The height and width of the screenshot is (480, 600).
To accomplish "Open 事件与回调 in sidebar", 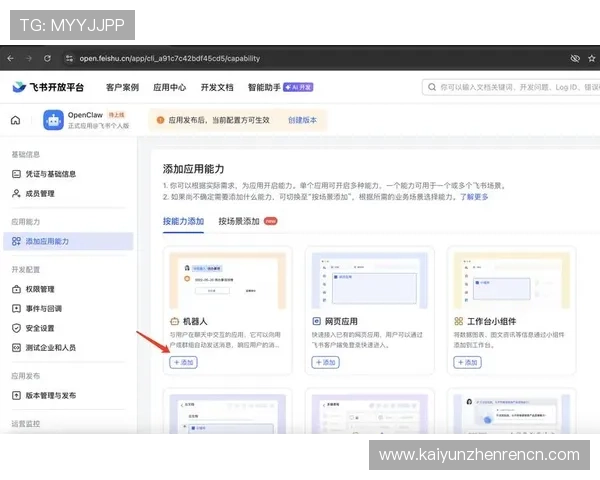I will [x=44, y=309].
